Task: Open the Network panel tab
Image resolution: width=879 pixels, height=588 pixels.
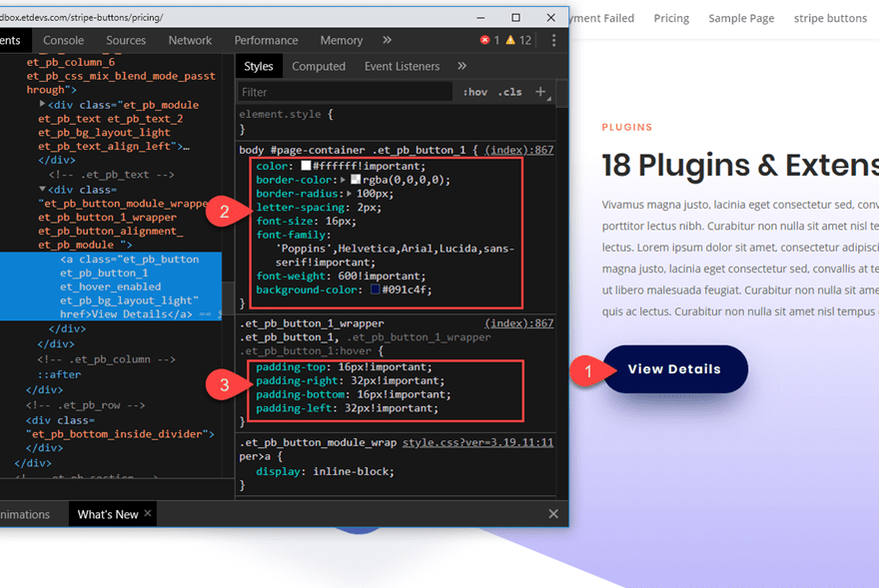Action: pos(190,40)
